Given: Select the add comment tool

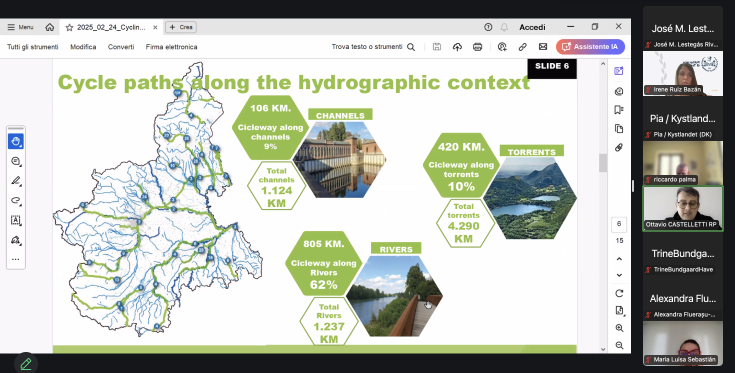Looking at the screenshot, I should (16, 161).
